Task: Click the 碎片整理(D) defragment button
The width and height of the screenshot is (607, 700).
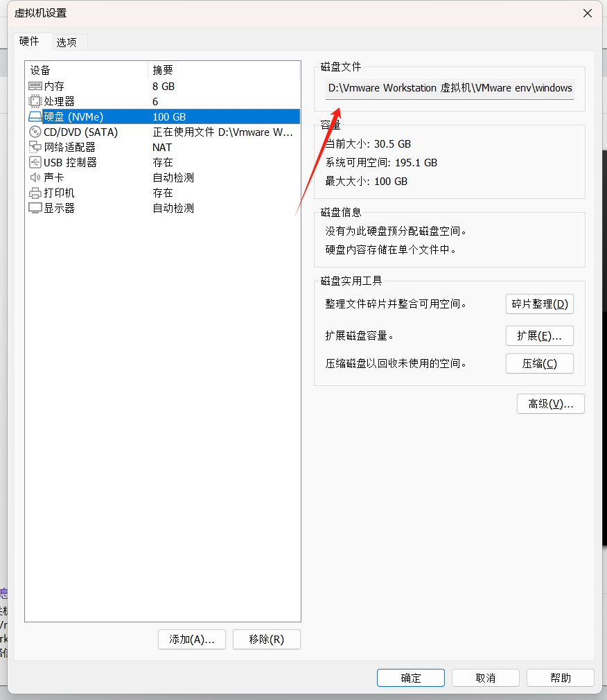Action: (539, 304)
